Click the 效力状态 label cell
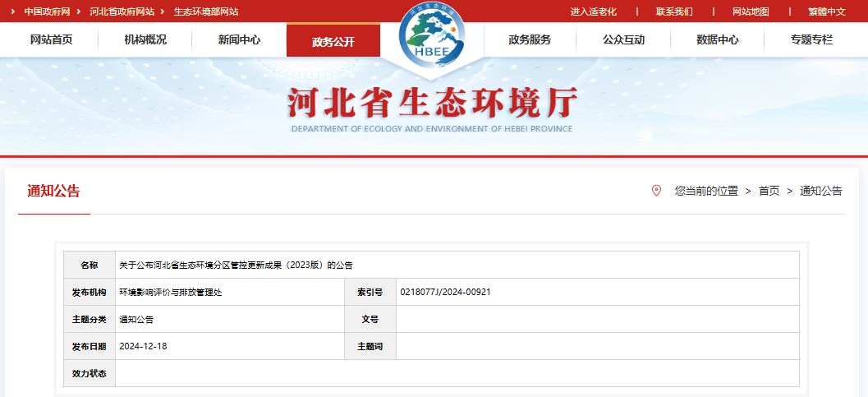 (90, 374)
